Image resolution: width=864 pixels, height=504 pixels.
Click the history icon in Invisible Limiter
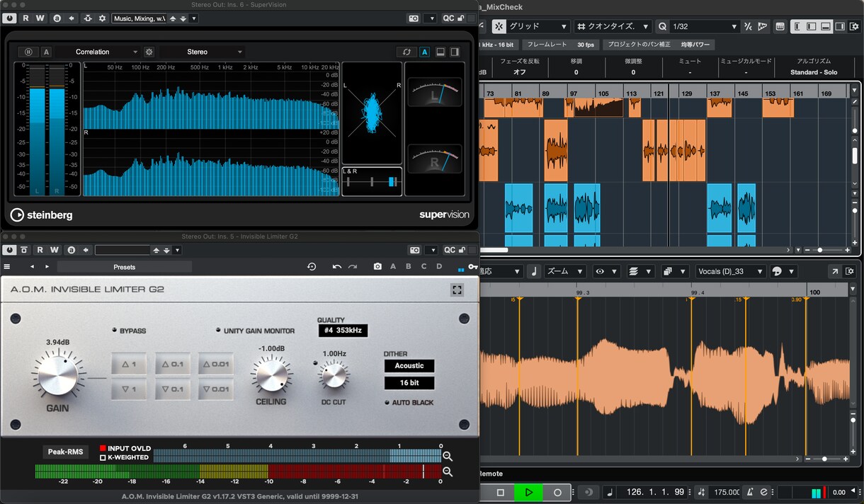[312, 267]
